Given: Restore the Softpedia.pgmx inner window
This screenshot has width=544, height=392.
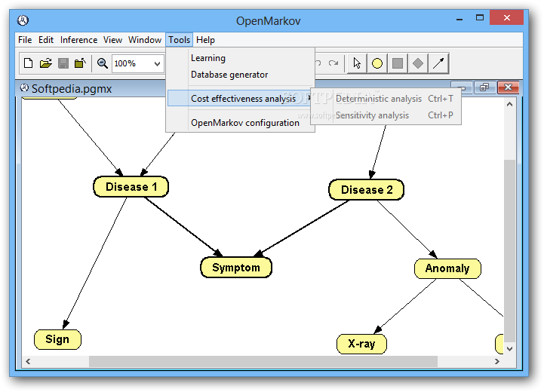Looking at the screenshot, I should coord(484,87).
